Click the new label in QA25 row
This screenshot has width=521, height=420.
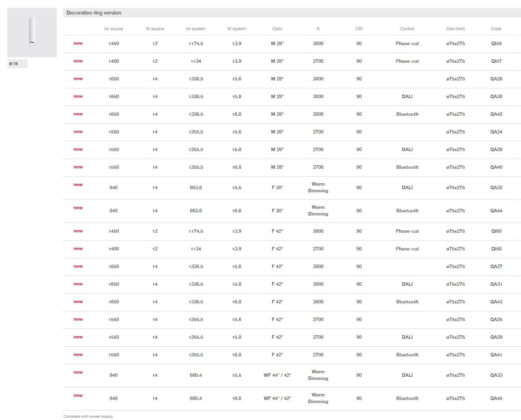78,319
